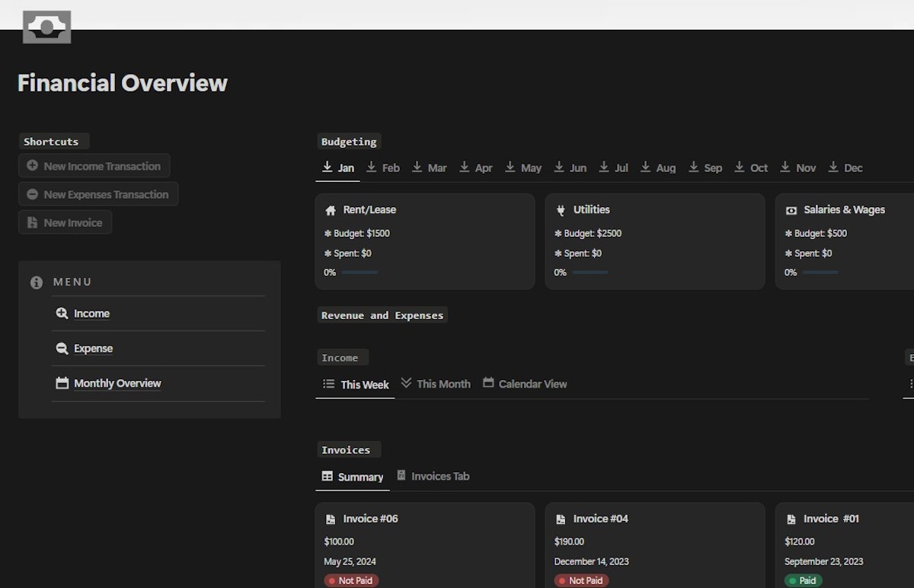Click Spent: $0 on Rent/Lease card
The image size is (914, 588).
point(348,254)
